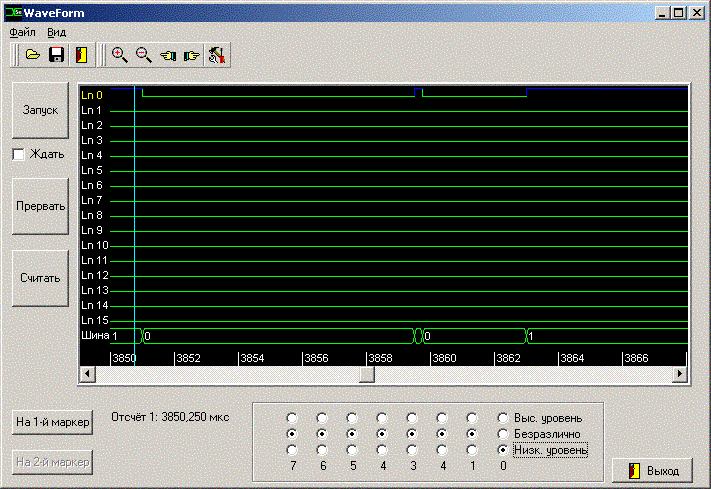The image size is (711, 489).
Task: Enable the Ждать checkbox
Action: (x=18, y=154)
